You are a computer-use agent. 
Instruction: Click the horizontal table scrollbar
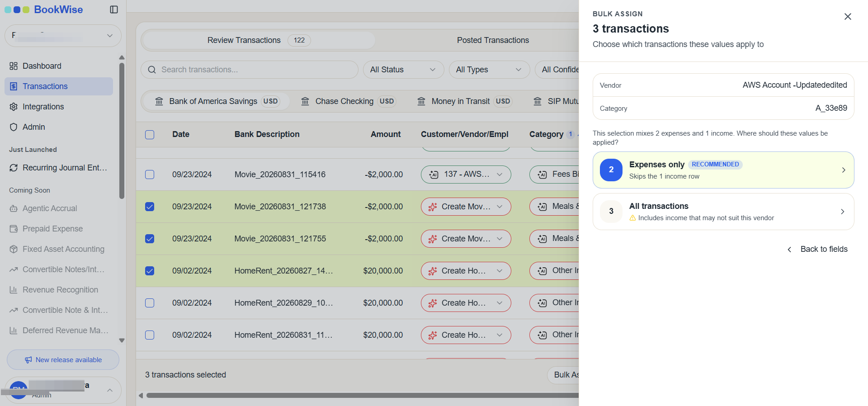click(x=362, y=396)
